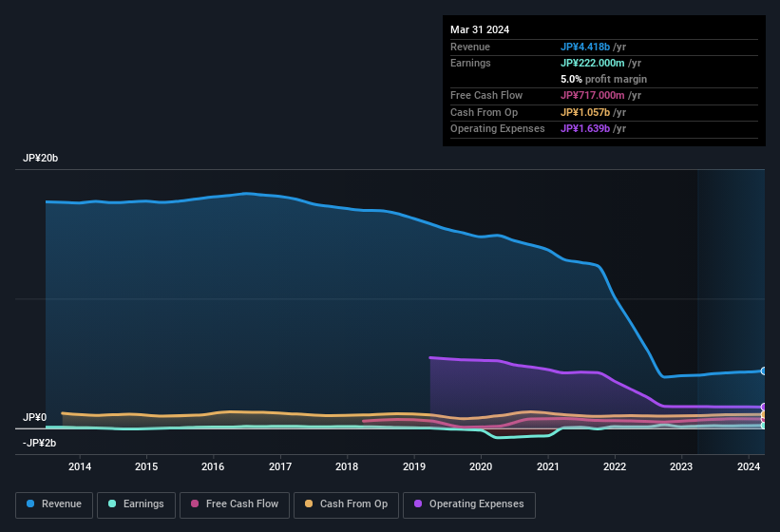Click the JP¥0 y-axis label

coord(35,418)
